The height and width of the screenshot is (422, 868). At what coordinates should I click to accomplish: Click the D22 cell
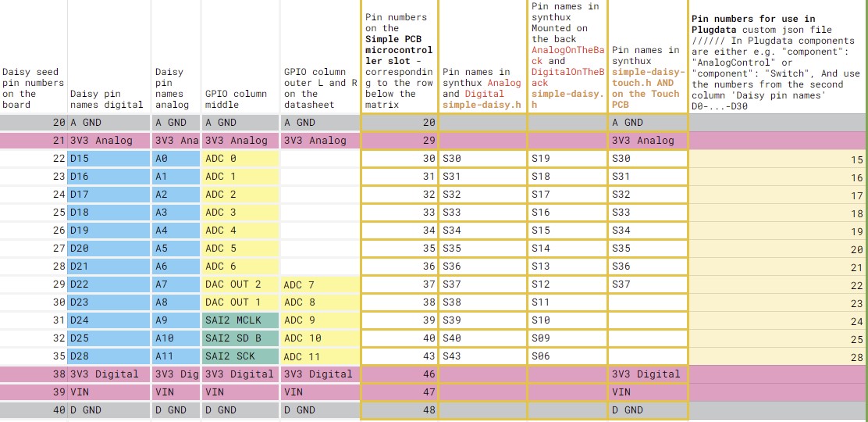coord(109,284)
